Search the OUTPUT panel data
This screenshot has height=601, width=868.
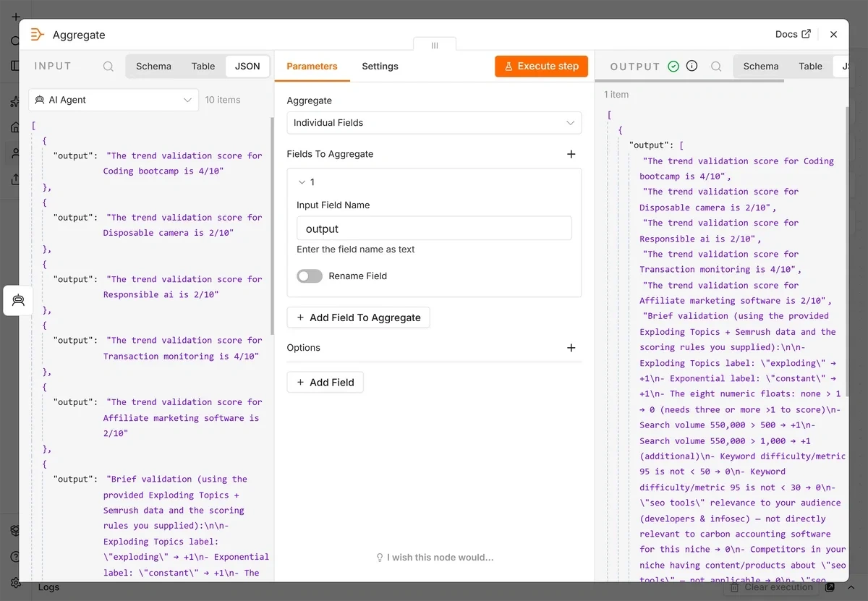point(716,67)
